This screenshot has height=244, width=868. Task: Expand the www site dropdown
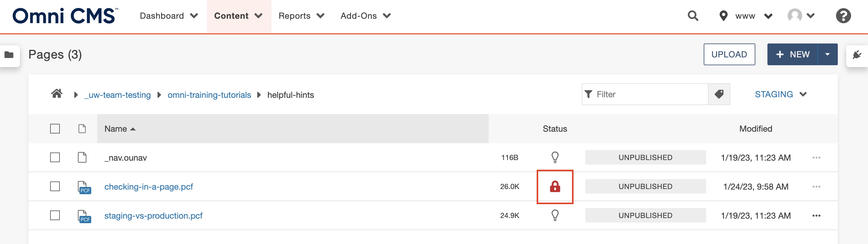753,16
